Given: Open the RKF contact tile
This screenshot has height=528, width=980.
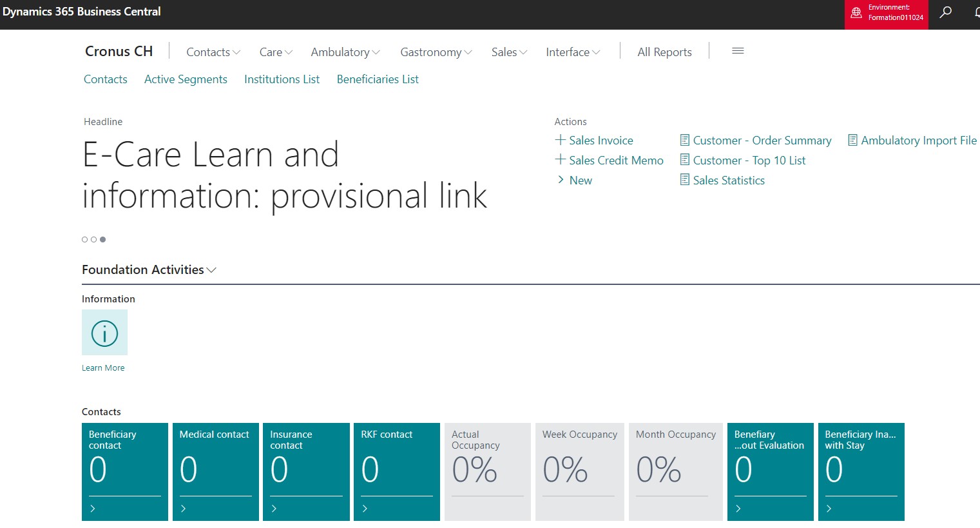Looking at the screenshot, I should 397,472.
